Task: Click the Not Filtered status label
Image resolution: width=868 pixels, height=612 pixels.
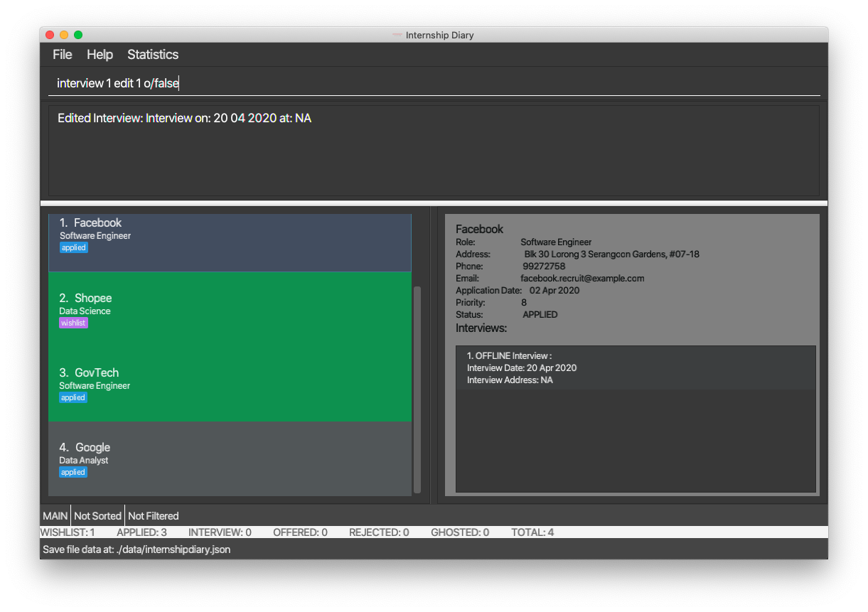Action: pos(154,516)
